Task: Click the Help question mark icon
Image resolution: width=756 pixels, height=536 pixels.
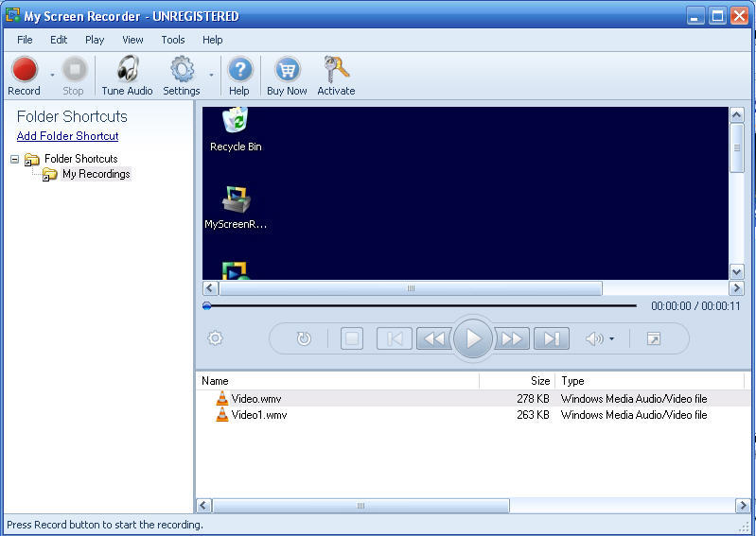Action: click(x=239, y=71)
